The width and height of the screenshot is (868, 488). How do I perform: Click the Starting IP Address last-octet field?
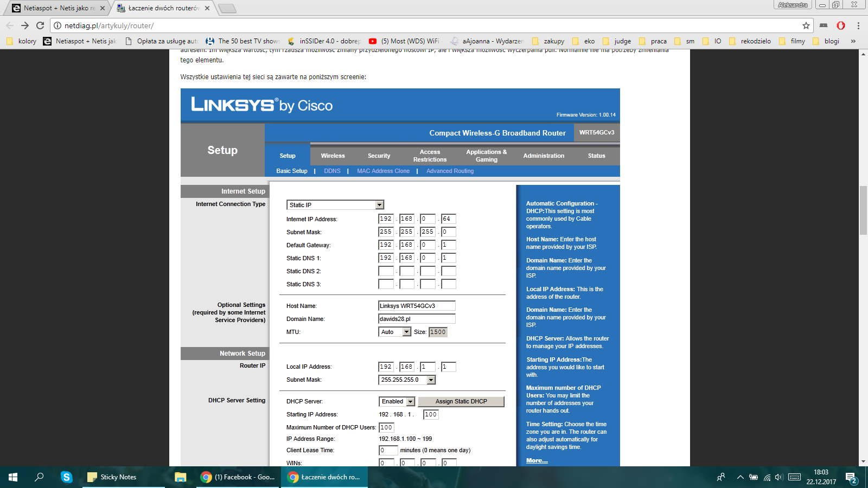[x=431, y=414]
